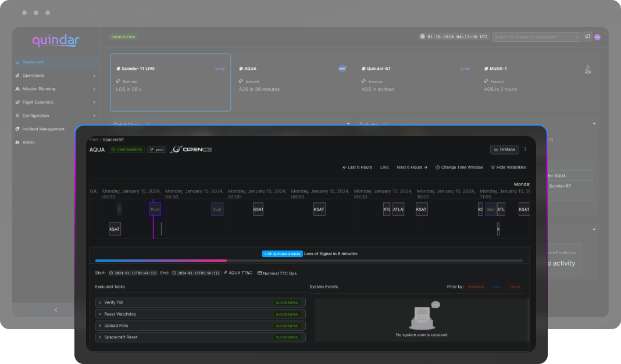
Task: Select the KSAT contact near 10:00
Action: coord(422,209)
